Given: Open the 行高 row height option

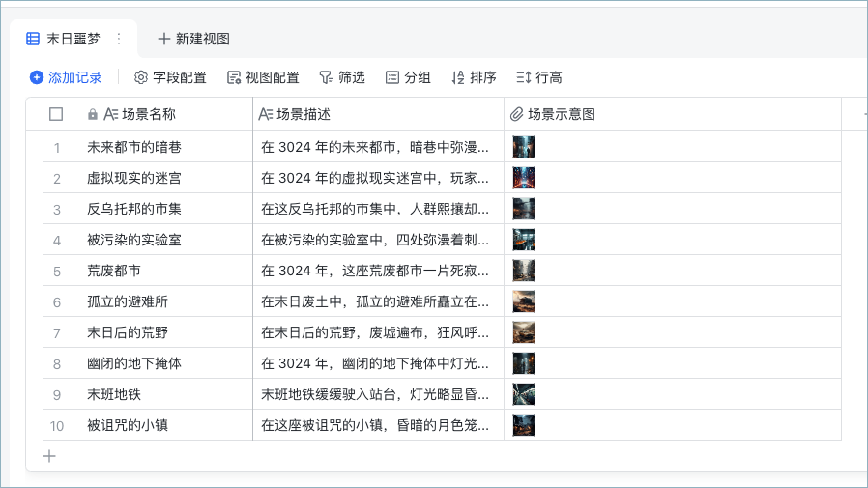Looking at the screenshot, I should 539,77.
